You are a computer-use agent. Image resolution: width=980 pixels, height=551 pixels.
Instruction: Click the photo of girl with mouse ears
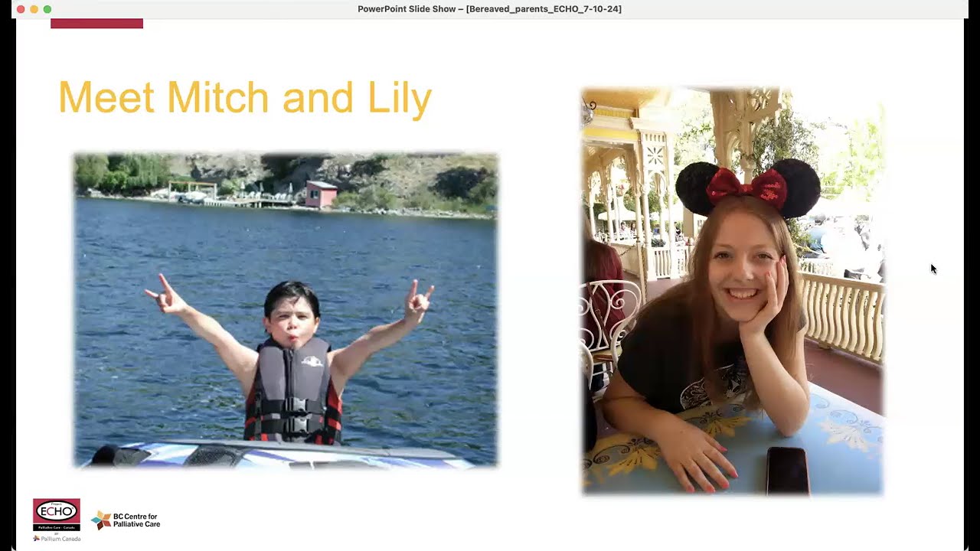[733, 292]
